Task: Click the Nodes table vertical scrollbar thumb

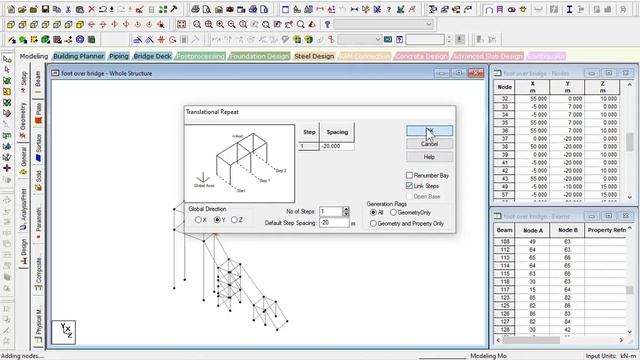Action: 629,142
